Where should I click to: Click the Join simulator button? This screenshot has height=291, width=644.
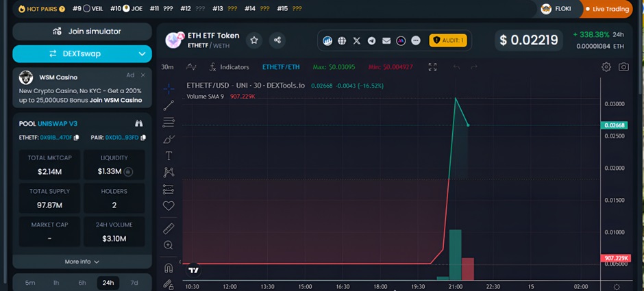(82, 31)
